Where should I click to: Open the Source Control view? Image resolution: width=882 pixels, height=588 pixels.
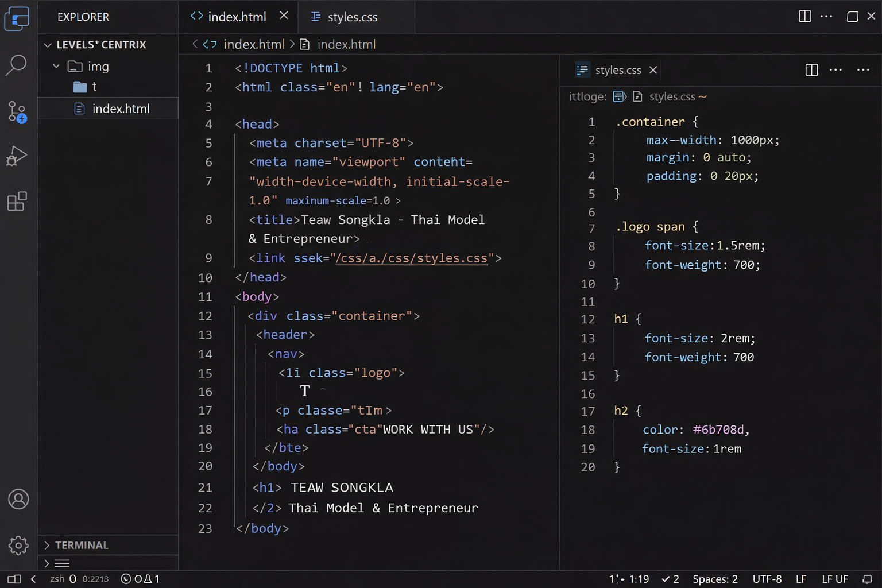click(17, 111)
